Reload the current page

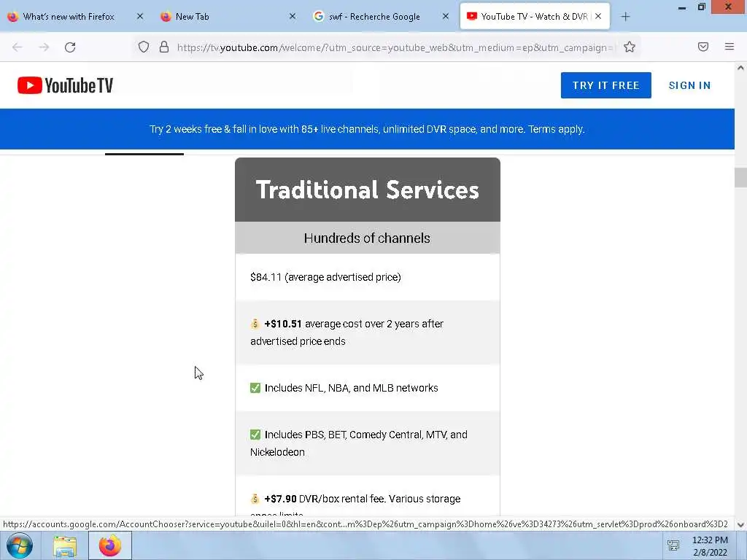pyautogui.click(x=70, y=47)
